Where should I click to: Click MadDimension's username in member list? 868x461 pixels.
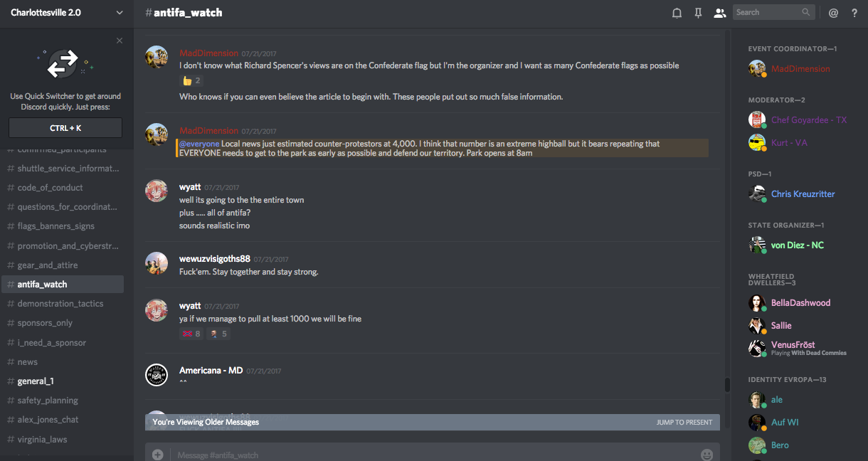click(800, 69)
